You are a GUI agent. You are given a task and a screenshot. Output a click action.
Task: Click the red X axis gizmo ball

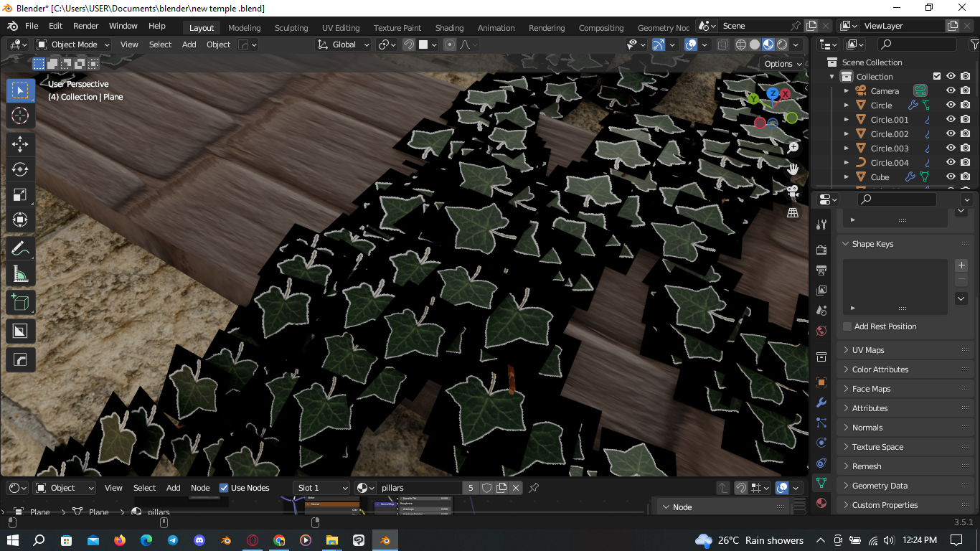786,94
